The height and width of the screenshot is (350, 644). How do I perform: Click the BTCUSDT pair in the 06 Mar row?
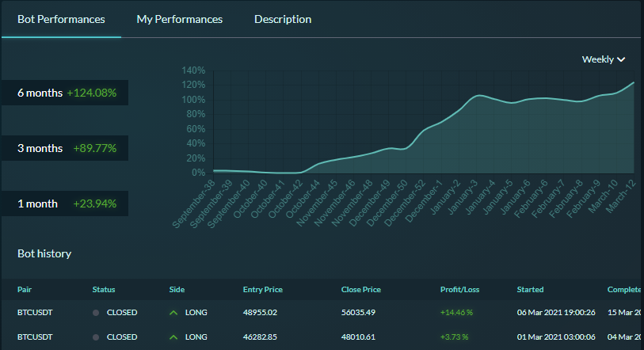click(35, 313)
